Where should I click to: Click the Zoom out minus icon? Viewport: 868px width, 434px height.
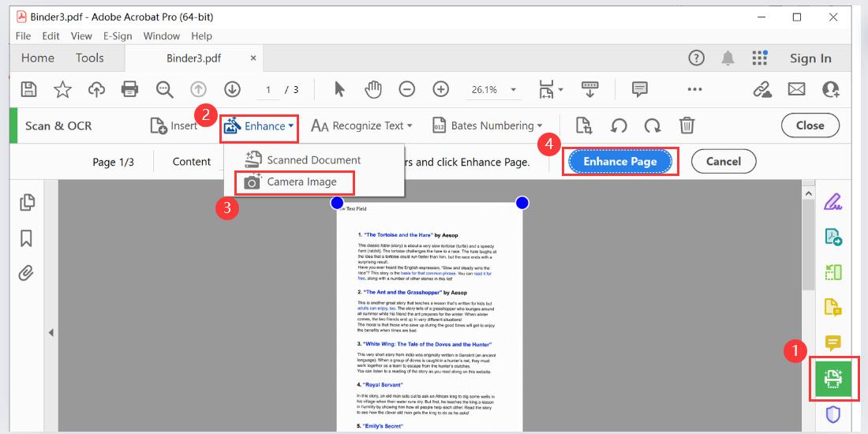407,89
